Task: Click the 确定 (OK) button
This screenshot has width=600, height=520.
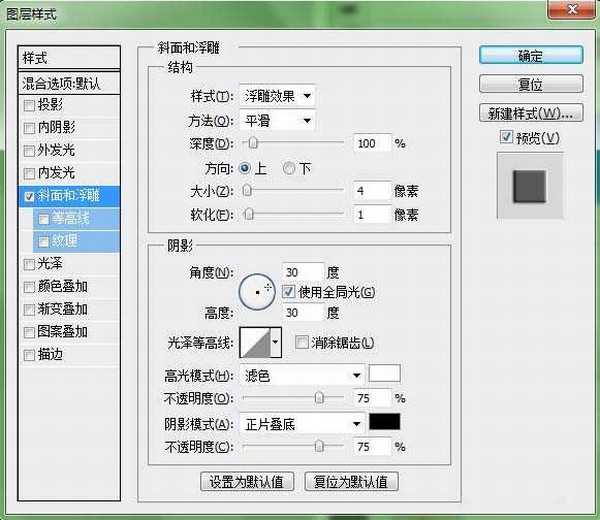Action: click(x=530, y=56)
